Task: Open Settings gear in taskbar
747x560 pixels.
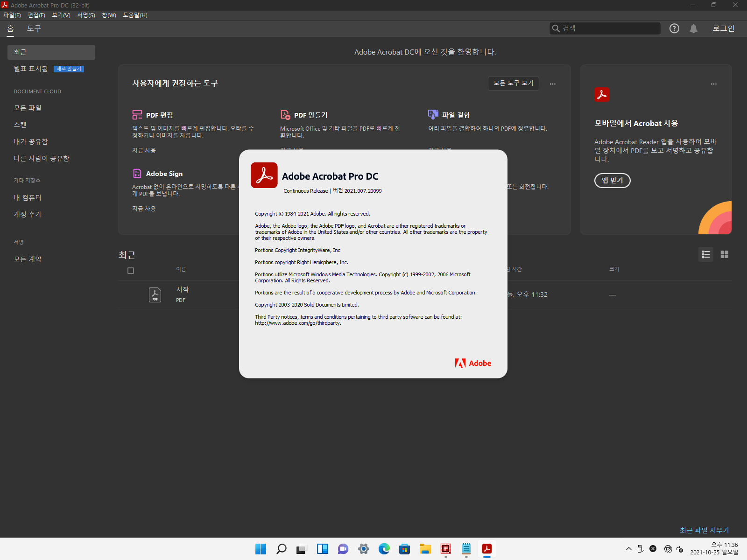Action: (x=364, y=549)
